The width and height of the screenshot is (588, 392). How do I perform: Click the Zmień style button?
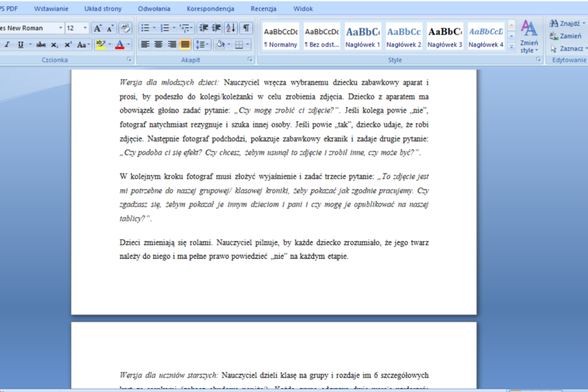529,37
